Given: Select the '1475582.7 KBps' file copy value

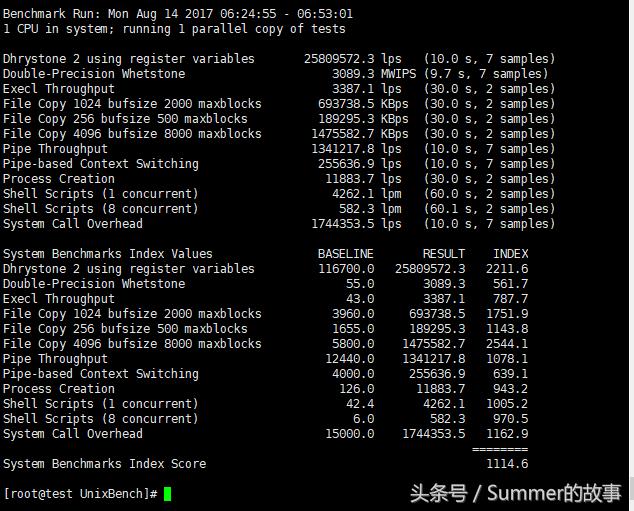Looking at the screenshot, I should [x=360, y=134].
